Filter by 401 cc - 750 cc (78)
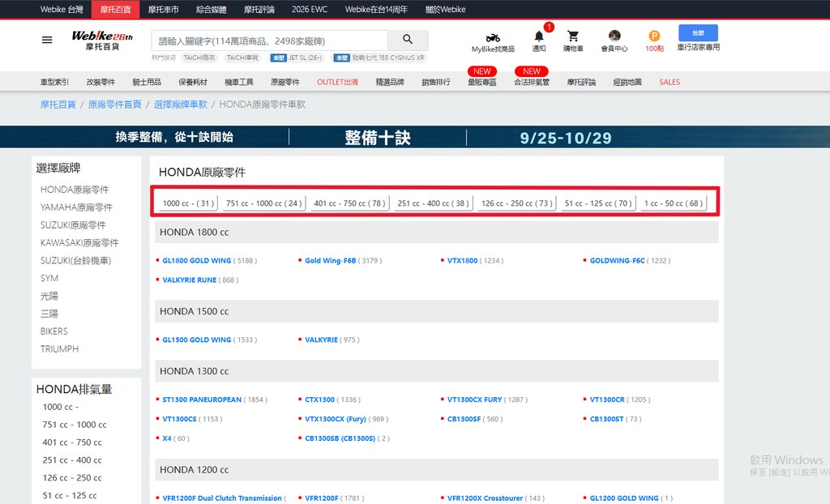This screenshot has width=830, height=504. 349,203
